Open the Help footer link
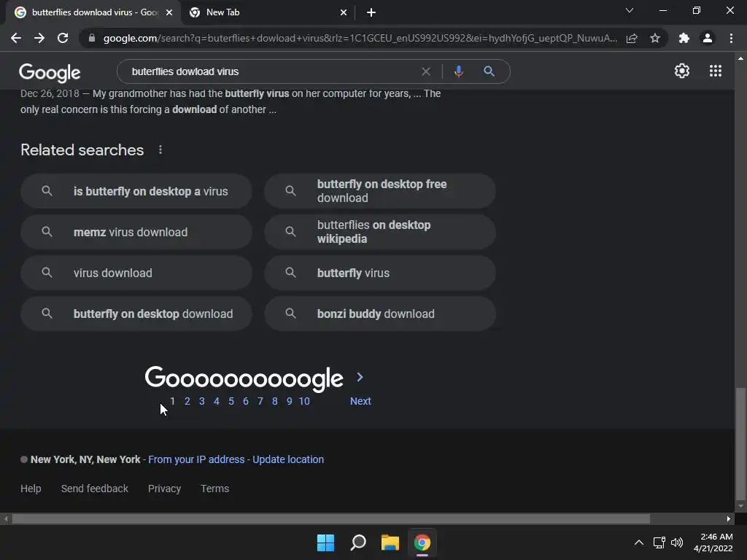747x560 pixels. click(x=31, y=489)
